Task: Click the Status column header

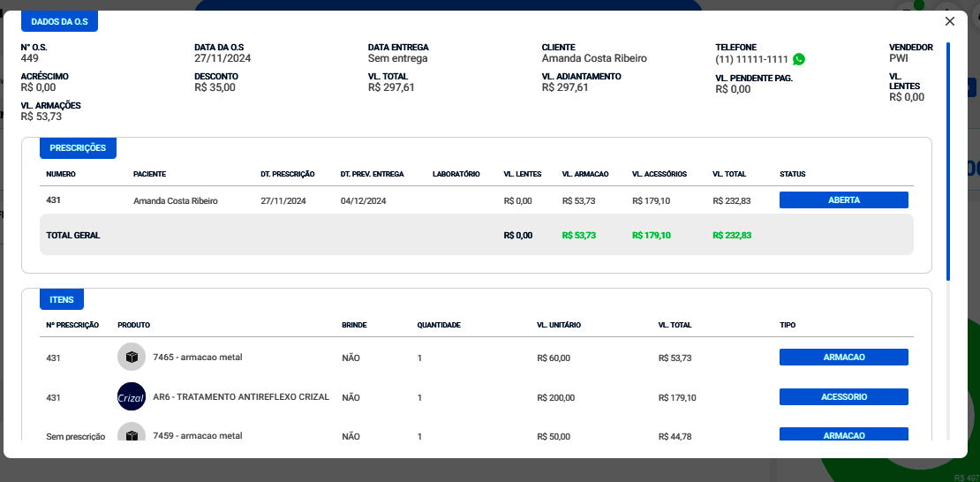Action: 793,174
